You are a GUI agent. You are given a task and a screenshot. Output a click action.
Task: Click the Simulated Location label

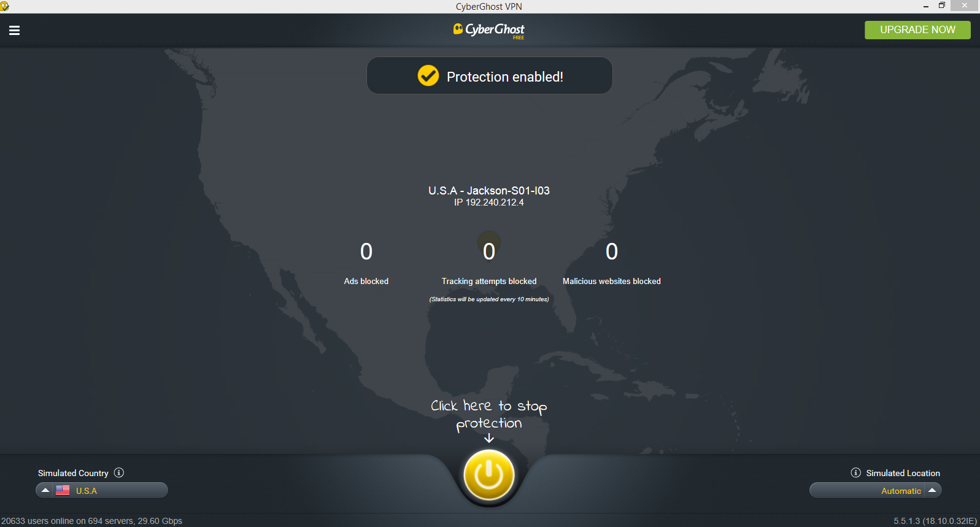coord(903,473)
